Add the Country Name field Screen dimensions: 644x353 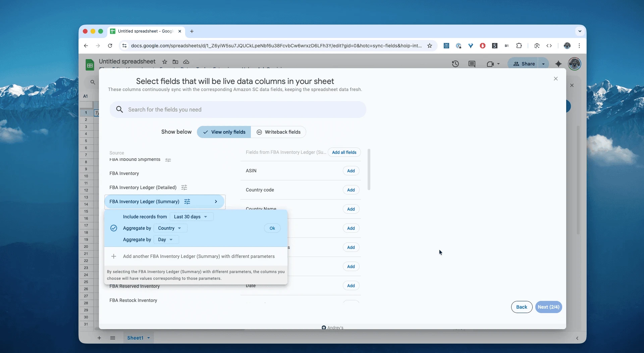point(351,209)
